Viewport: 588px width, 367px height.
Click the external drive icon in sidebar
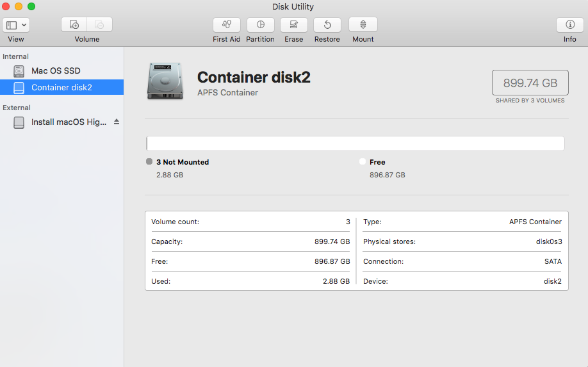pos(19,122)
